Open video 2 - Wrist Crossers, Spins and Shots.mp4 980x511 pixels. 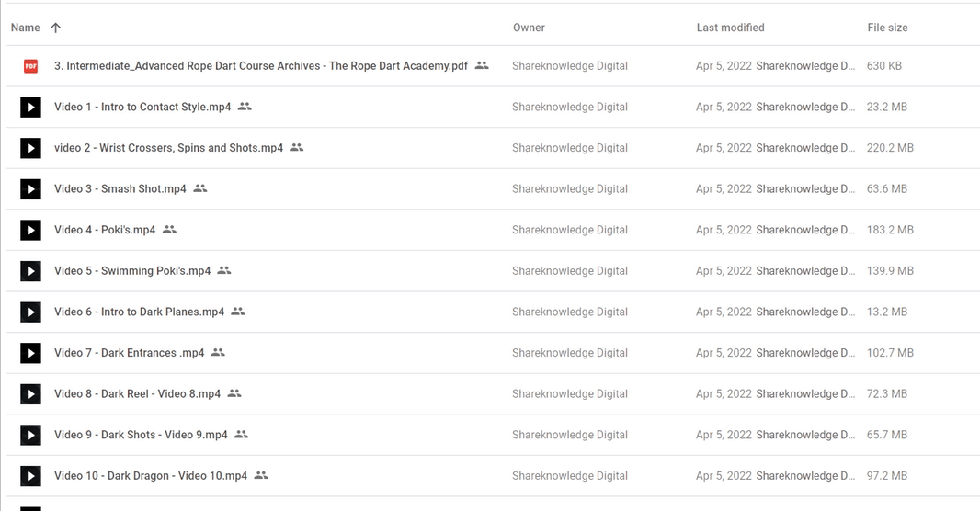point(168,147)
